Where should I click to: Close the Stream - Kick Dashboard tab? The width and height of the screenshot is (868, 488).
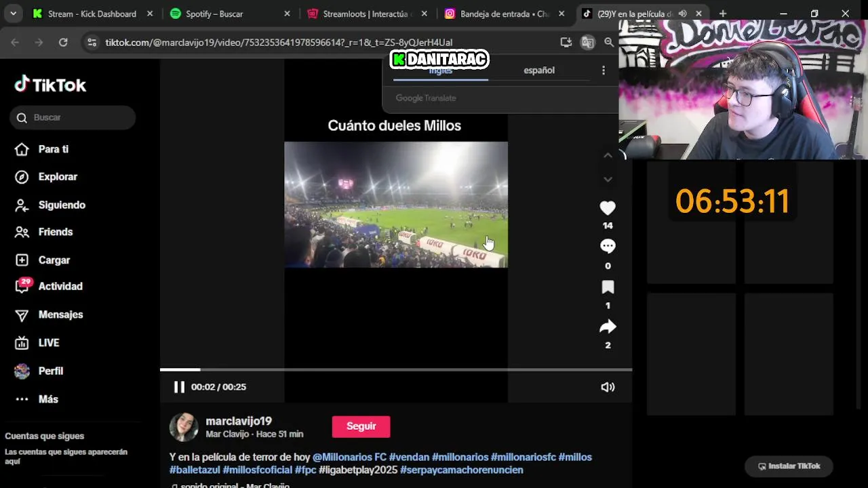point(150,14)
